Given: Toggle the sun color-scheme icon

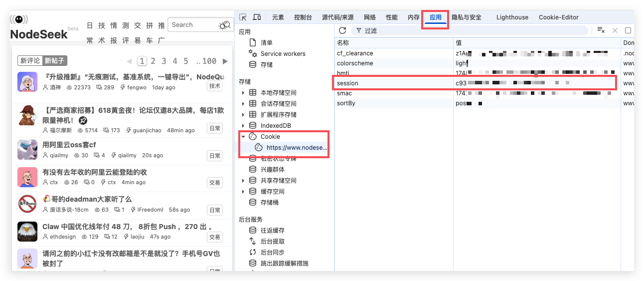Looking at the screenshot, I should [x=222, y=26].
